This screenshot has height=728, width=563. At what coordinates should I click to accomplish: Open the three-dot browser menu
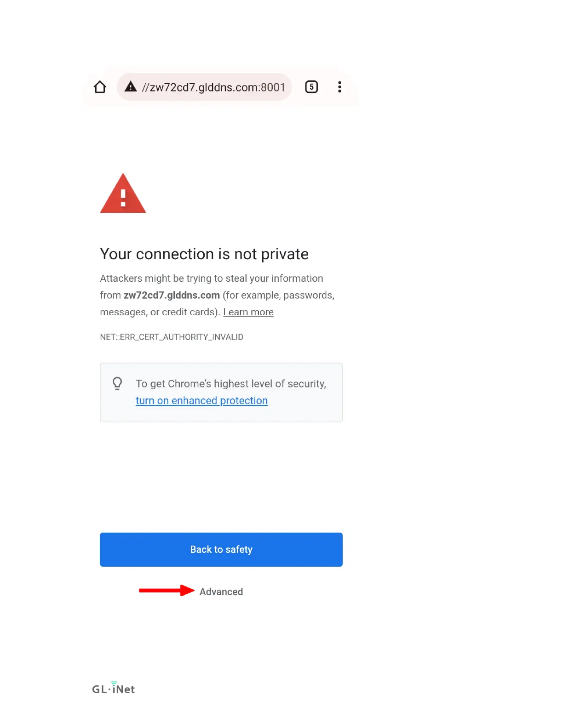pyautogui.click(x=339, y=87)
